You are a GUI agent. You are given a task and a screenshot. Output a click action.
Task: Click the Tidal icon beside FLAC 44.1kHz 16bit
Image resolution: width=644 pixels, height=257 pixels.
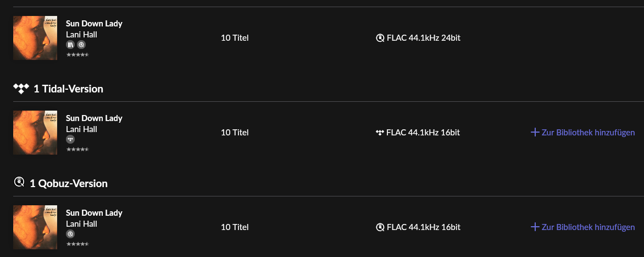tap(380, 133)
